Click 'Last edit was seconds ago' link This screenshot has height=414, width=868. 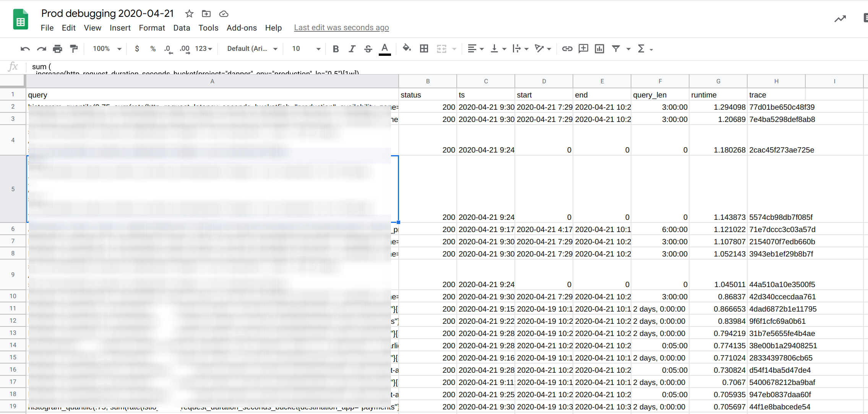pos(341,28)
